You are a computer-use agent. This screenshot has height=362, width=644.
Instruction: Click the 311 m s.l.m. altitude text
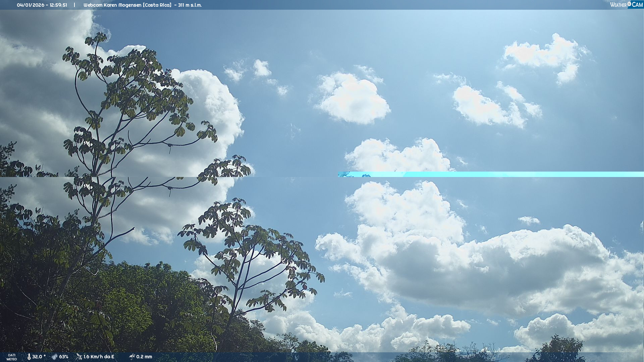[x=190, y=5]
